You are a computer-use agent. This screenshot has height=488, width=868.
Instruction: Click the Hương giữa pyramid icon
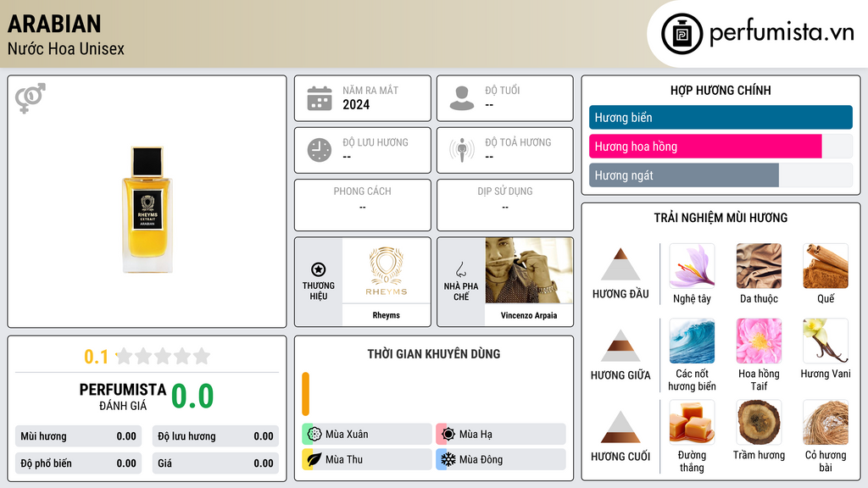click(620, 346)
